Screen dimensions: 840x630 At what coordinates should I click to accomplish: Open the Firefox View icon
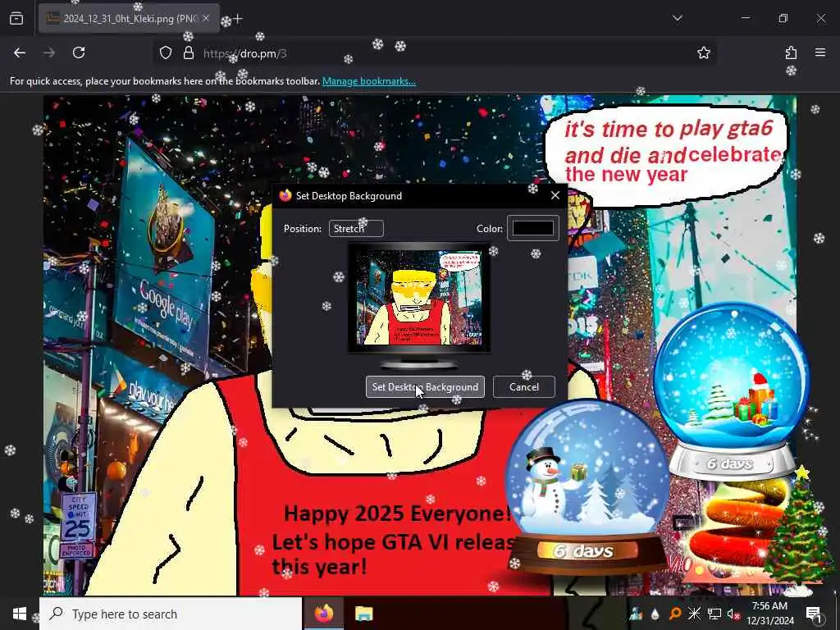(16, 18)
